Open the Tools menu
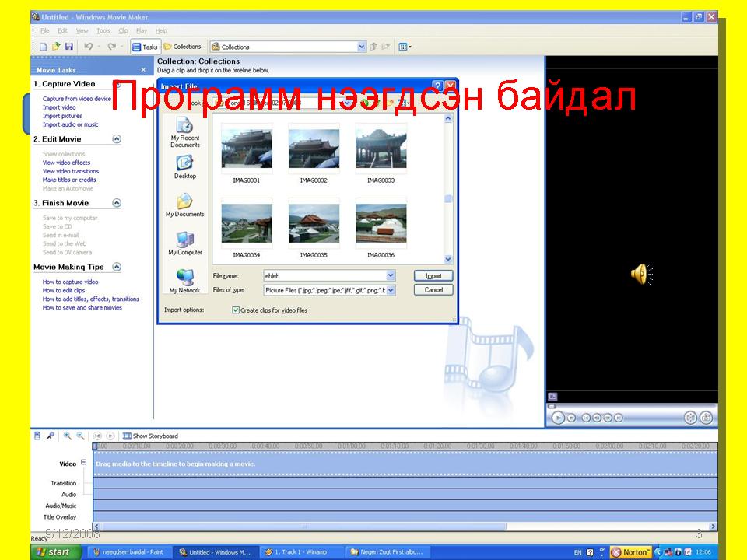This screenshot has width=747, height=560. click(x=103, y=31)
